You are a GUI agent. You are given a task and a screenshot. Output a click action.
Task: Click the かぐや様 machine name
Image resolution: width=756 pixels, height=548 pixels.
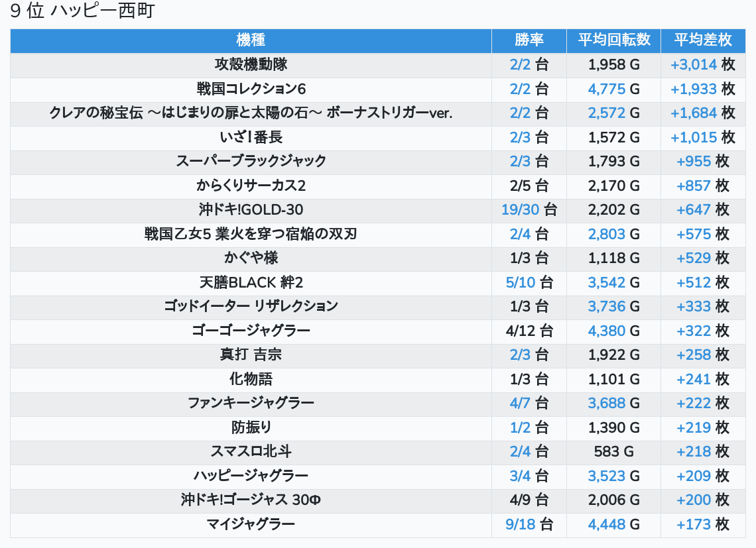251,258
